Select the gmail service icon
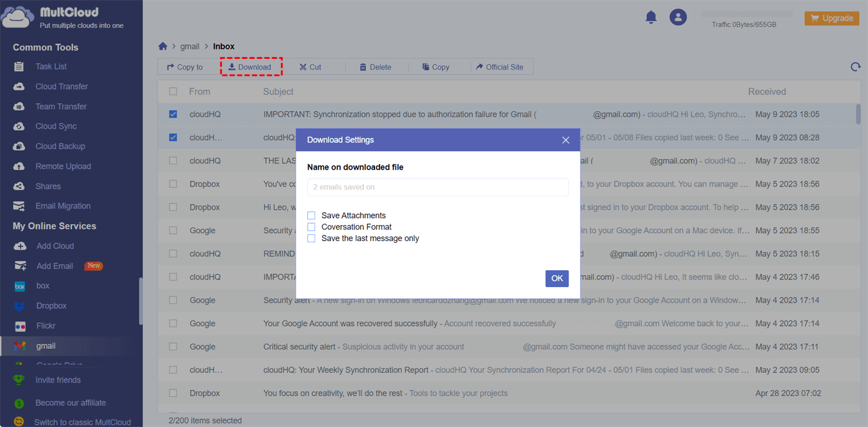This screenshot has height=427, width=868. 20,346
